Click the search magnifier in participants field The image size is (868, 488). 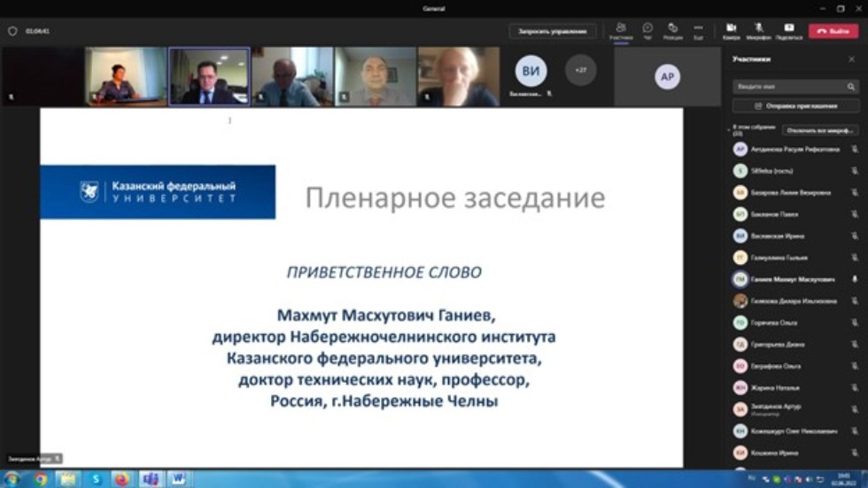(x=850, y=87)
